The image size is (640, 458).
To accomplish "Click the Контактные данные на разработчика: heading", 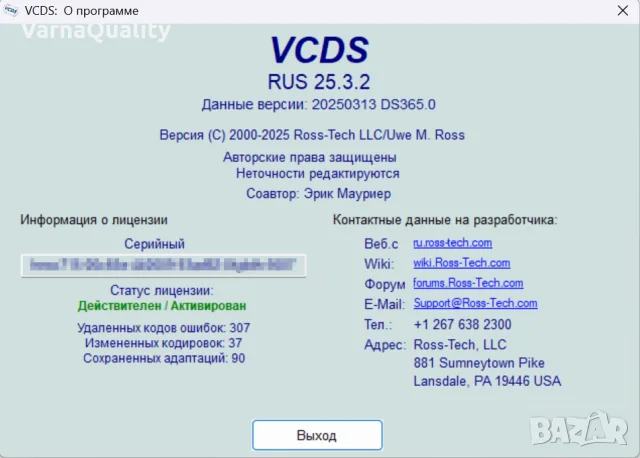I will pyautogui.click(x=445, y=220).
